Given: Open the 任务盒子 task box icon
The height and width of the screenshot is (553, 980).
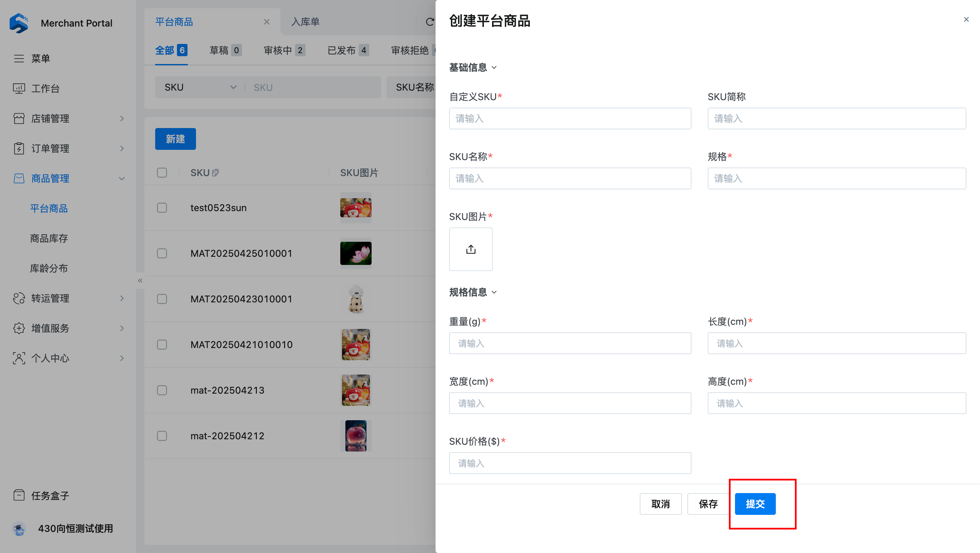Looking at the screenshot, I should [x=19, y=495].
